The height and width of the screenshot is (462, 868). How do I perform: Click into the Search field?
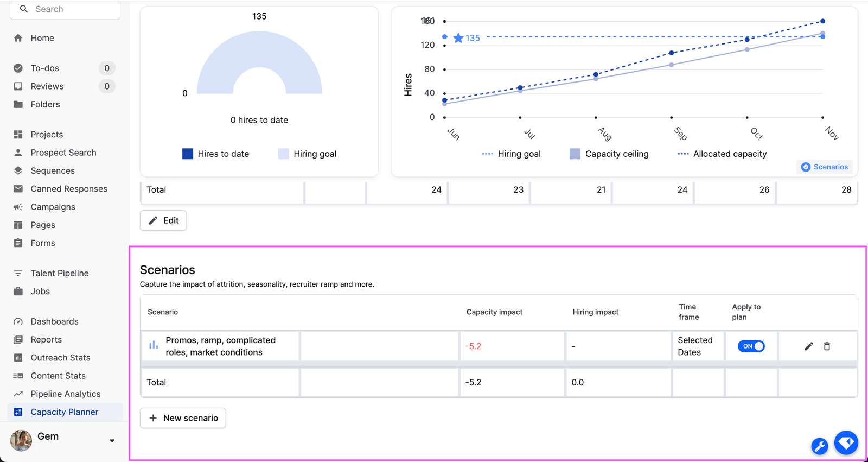(71, 9)
